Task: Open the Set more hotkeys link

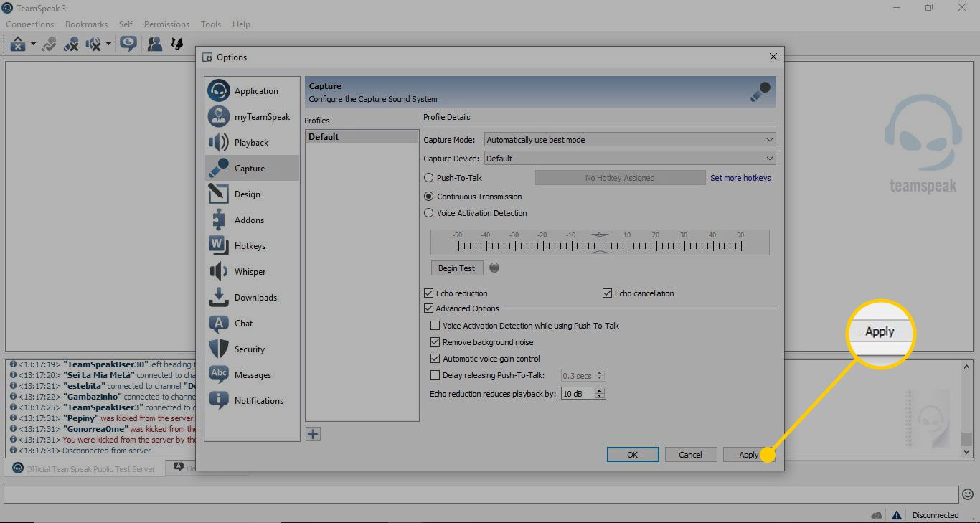Action: [740, 178]
